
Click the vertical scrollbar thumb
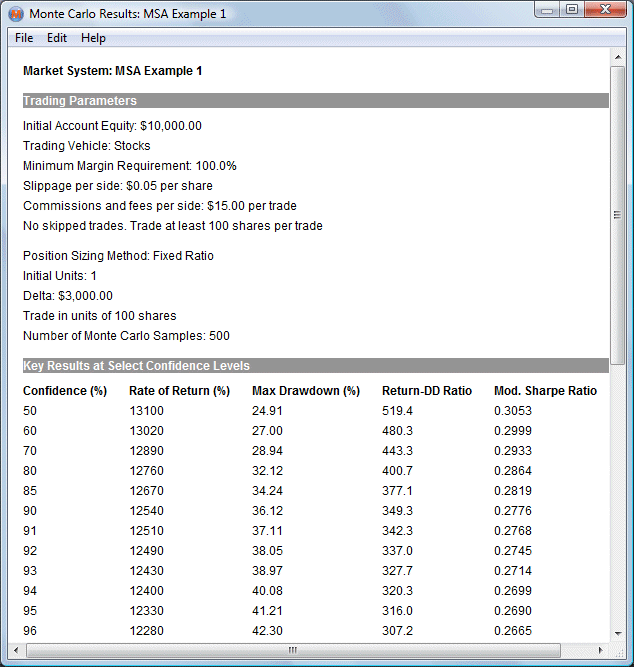(618, 215)
